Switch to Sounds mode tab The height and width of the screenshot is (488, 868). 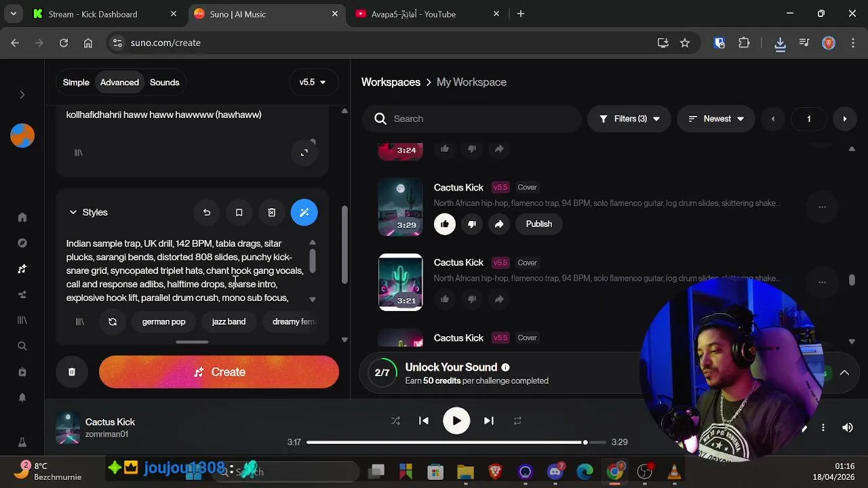(x=165, y=82)
